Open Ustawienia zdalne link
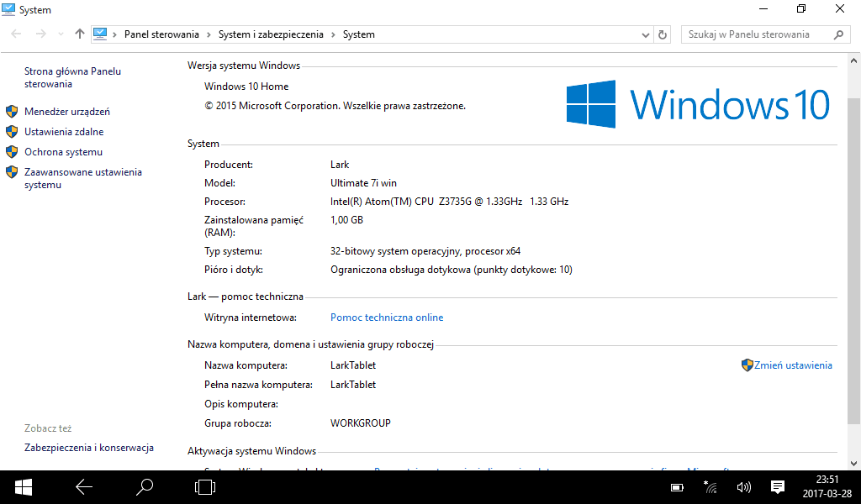The width and height of the screenshot is (861, 504). point(64,132)
